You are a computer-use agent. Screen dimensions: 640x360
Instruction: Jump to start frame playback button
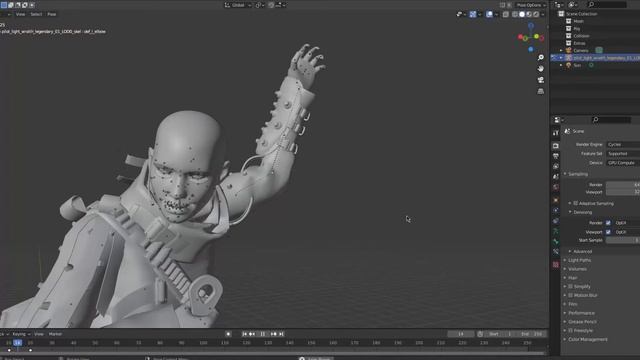244,334
